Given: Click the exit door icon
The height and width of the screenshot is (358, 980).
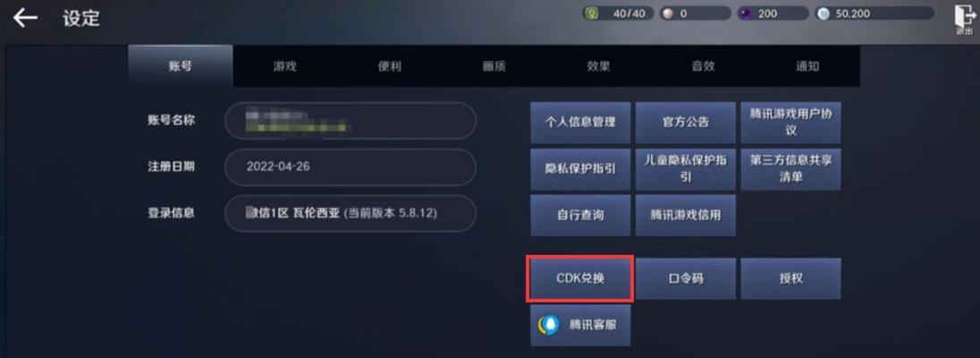Looking at the screenshot, I should coord(964,20).
